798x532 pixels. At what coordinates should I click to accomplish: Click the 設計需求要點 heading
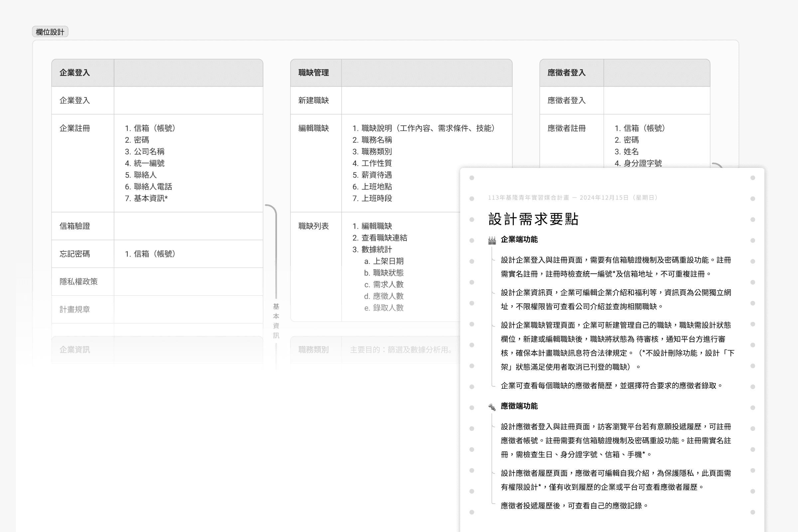tap(533, 219)
